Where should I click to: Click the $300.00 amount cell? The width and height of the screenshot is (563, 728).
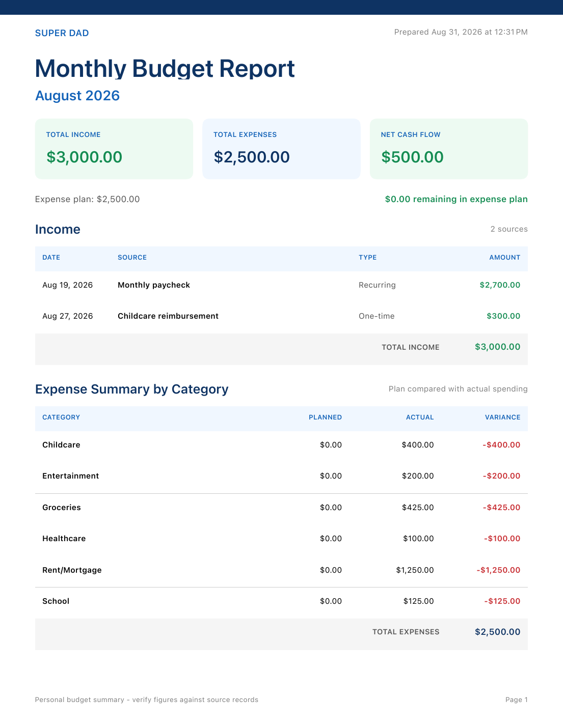point(503,316)
